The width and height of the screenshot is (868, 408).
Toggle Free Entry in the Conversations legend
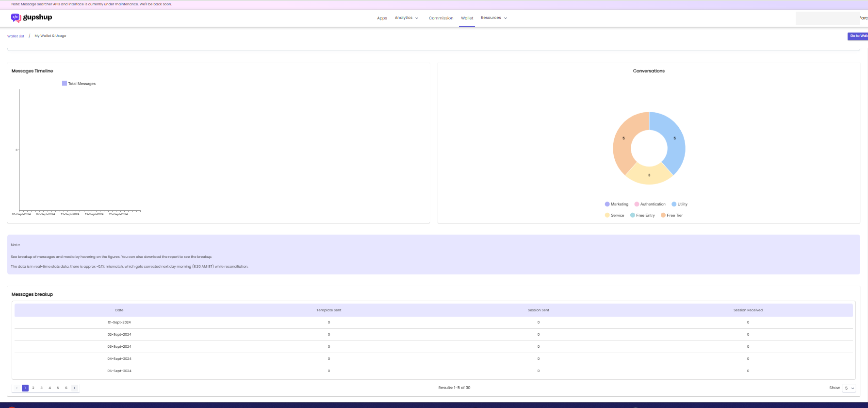tap(642, 215)
